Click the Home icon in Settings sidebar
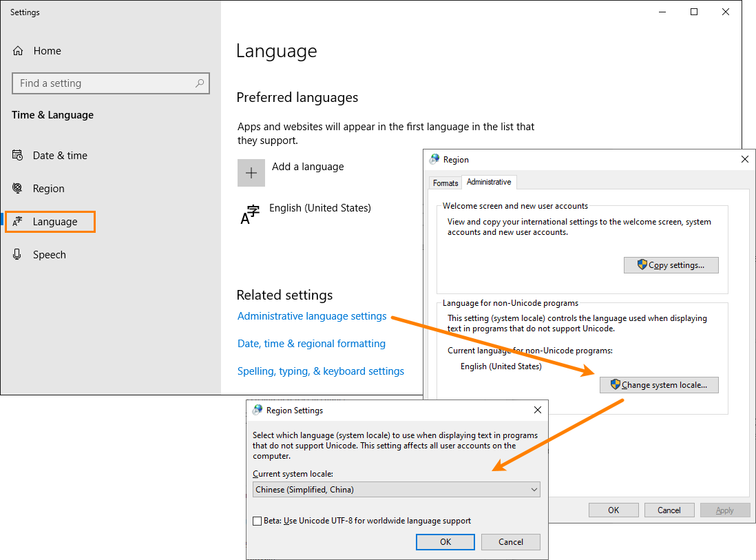The height and width of the screenshot is (560, 756). point(18,51)
